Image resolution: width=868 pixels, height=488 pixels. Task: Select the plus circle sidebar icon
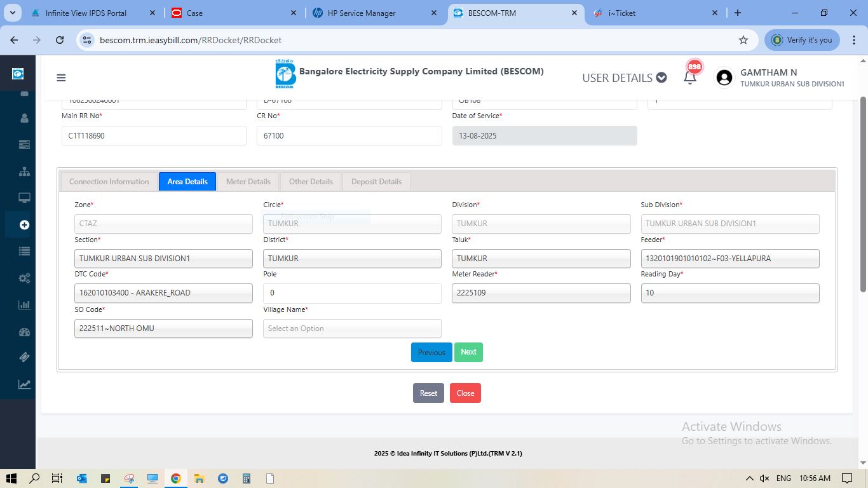click(24, 225)
